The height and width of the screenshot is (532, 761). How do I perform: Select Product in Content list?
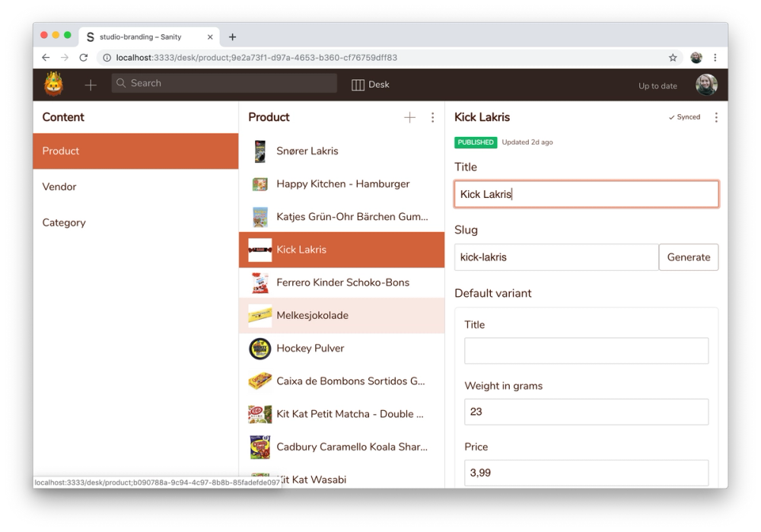point(136,151)
